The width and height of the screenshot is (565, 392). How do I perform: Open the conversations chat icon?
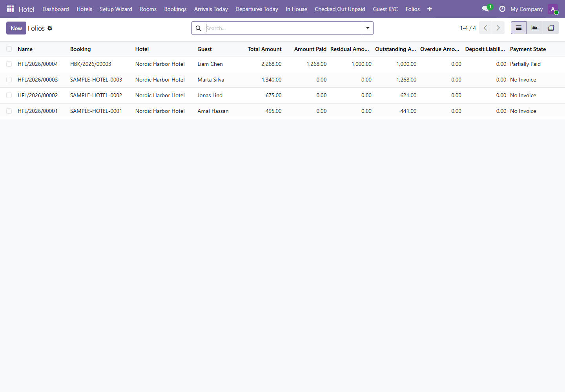click(x=485, y=9)
